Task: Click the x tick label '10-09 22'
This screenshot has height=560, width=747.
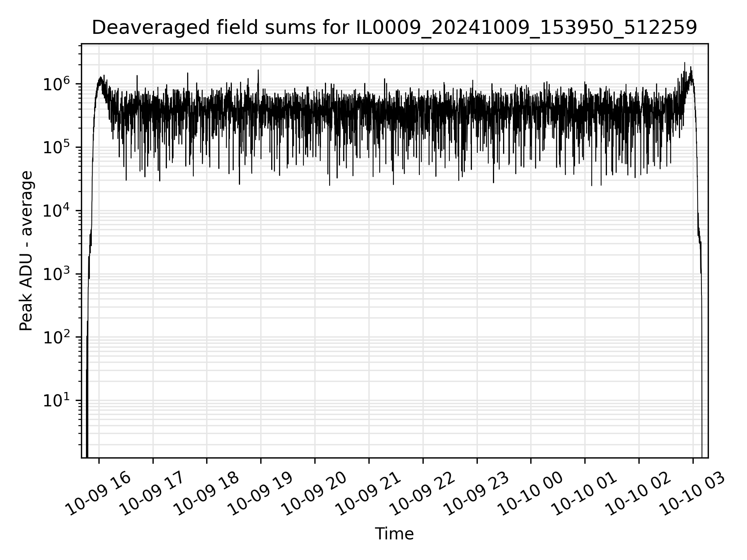Action: (x=423, y=494)
